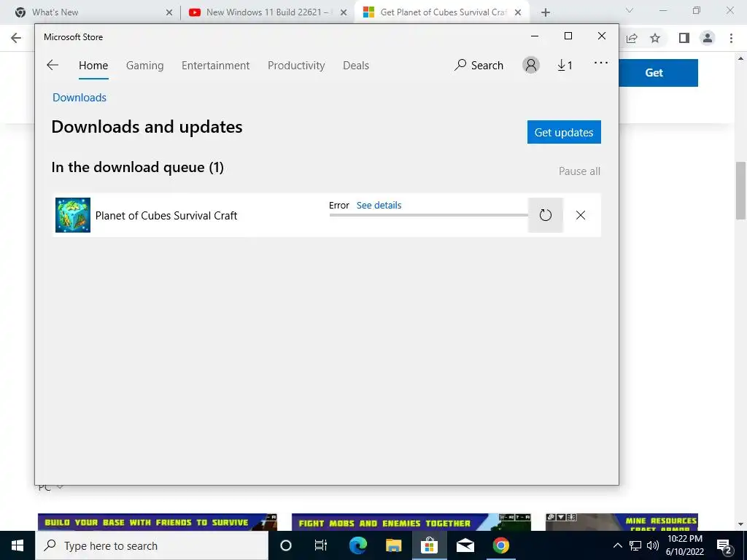Open See details for the error
The image size is (747, 560).
[379, 205]
